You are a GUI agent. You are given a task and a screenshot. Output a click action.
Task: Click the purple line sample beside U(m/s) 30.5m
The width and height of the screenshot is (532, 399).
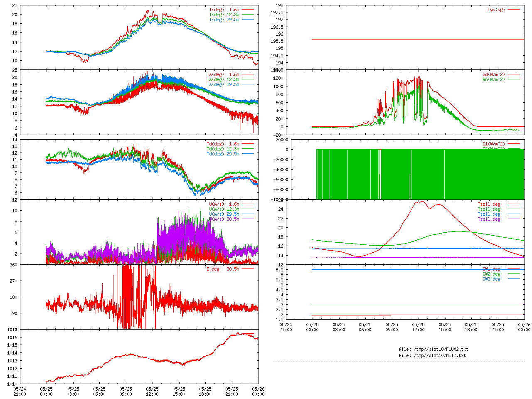click(248, 219)
